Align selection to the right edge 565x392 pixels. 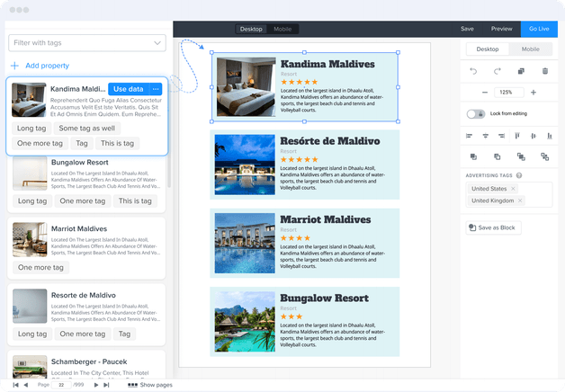[502, 136]
